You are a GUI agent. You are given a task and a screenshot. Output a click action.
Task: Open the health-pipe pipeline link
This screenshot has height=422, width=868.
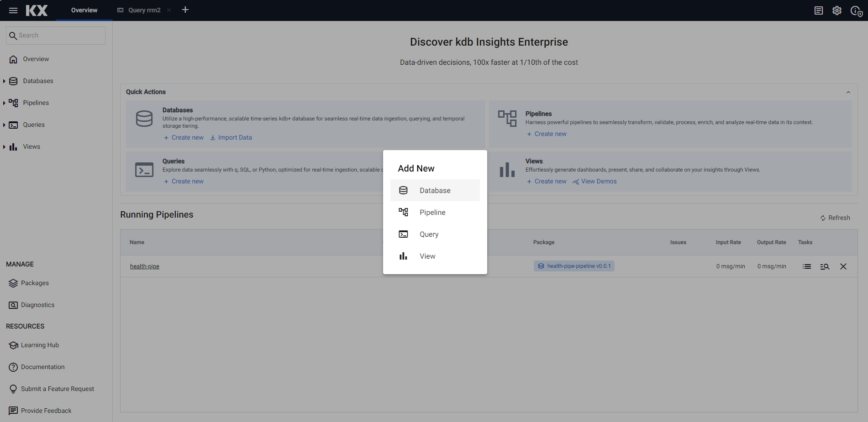[x=145, y=266]
